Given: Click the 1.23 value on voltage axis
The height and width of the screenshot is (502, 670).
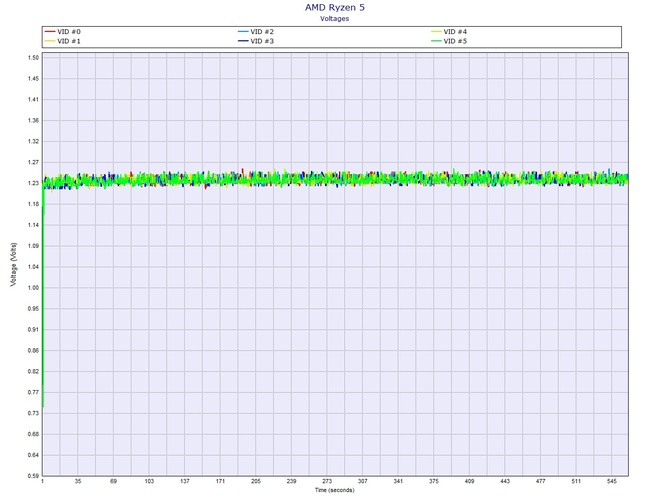Looking at the screenshot, I should [x=33, y=183].
